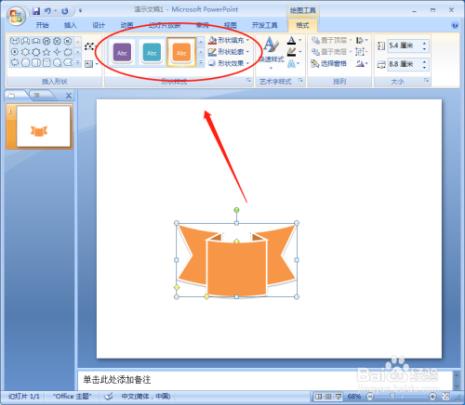Click the Text Fill 'A' icon
The height and width of the screenshot is (405, 465).
click(x=292, y=41)
